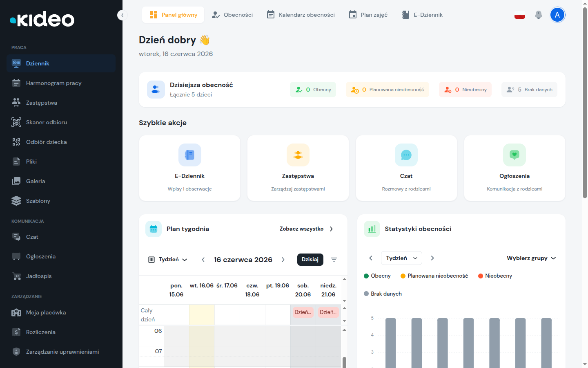
Task: Toggle the Brak danych legend series
Action: [383, 294]
